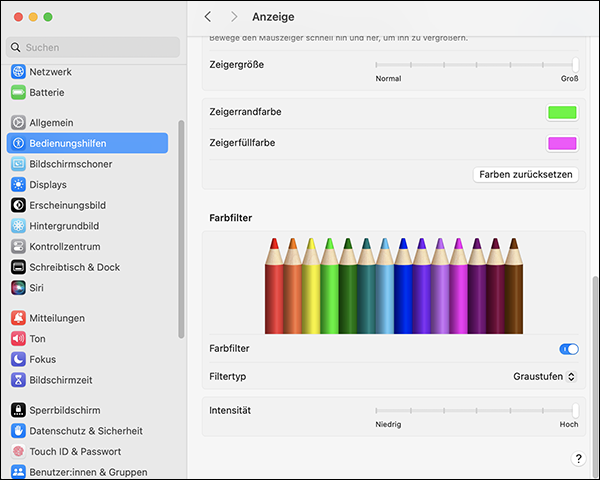Screen dimensions: 600x480
Task: Click the Suchen search field
Action: tap(93, 47)
